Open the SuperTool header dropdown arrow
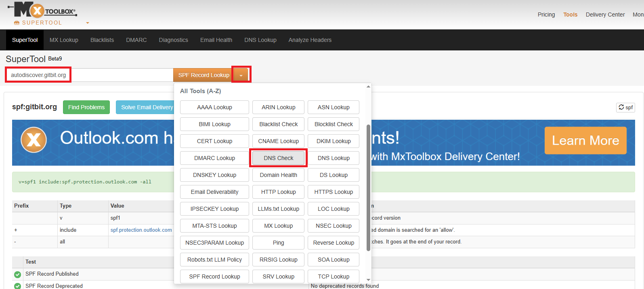This screenshot has width=644, height=289. point(88,23)
